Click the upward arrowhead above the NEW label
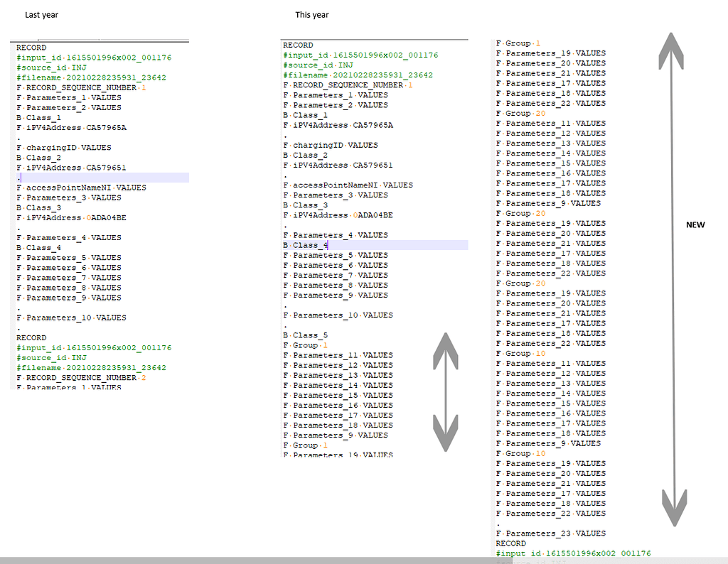The height and width of the screenshot is (564, 728). [x=671, y=50]
